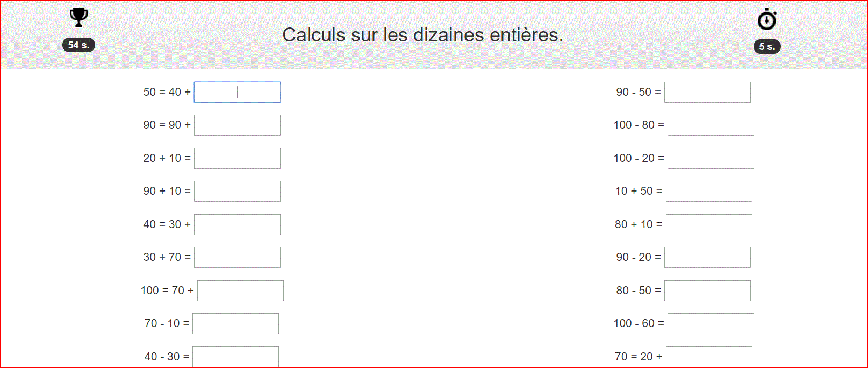Click the answer field for 70 - 10 =
868x368 pixels.
pos(235,323)
